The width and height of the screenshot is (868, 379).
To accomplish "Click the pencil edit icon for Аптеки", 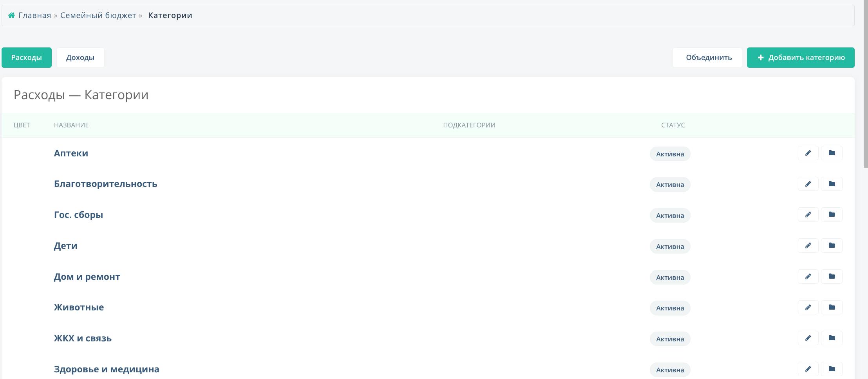I will pos(808,153).
